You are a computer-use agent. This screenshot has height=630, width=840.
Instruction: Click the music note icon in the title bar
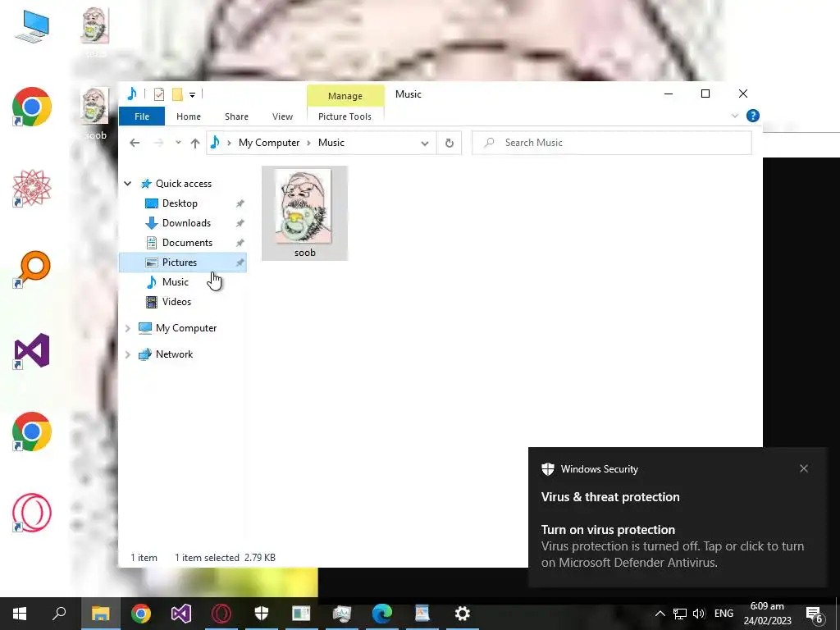coord(132,94)
